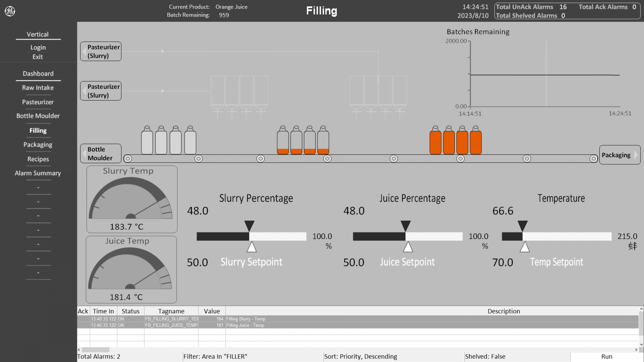Click the Slurry Temp gauge

click(x=132, y=199)
